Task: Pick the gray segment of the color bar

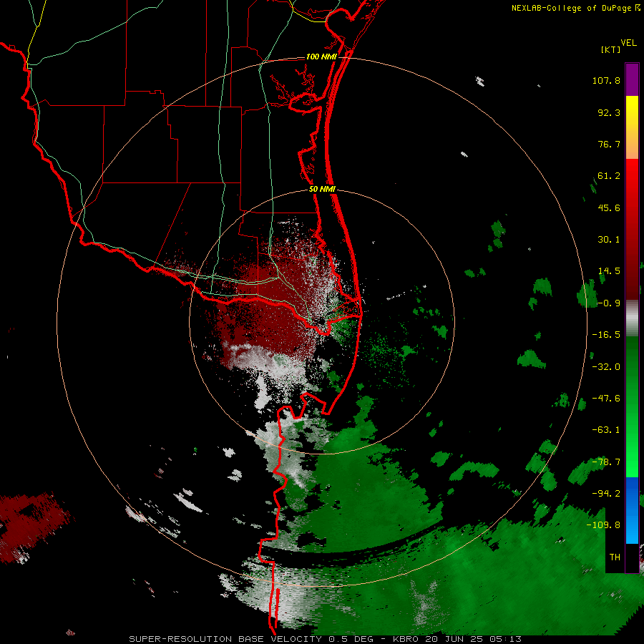Action: click(632, 318)
